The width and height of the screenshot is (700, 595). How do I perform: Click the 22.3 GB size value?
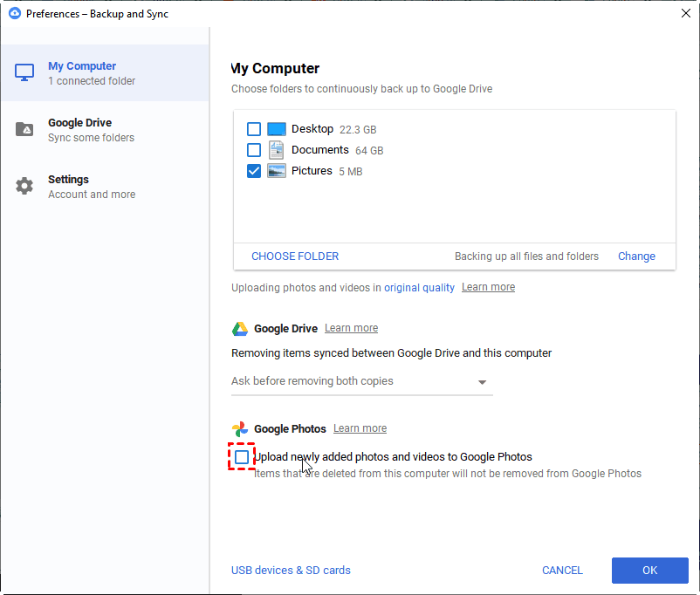tap(358, 130)
